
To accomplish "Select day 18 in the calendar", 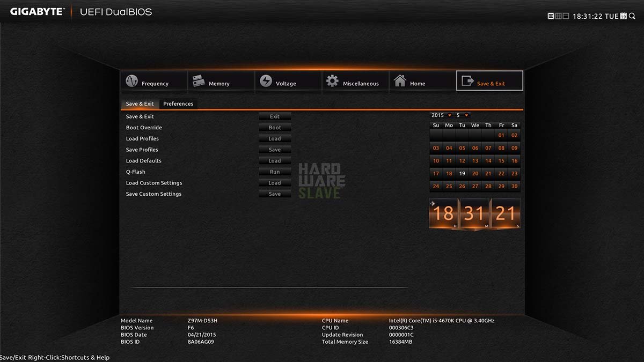I will click(x=449, y=174).
